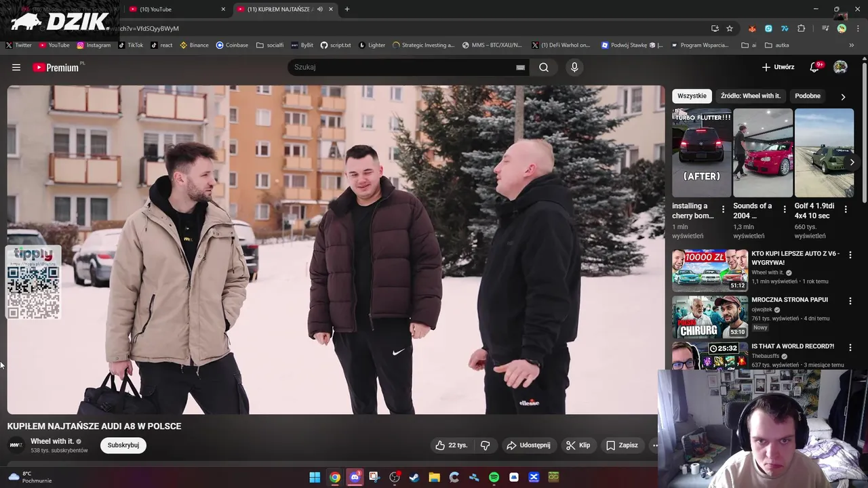This screenshot has width=868, height=488.
Task: Open YouTube notifications bell
Action: click(x=815, y=67)
